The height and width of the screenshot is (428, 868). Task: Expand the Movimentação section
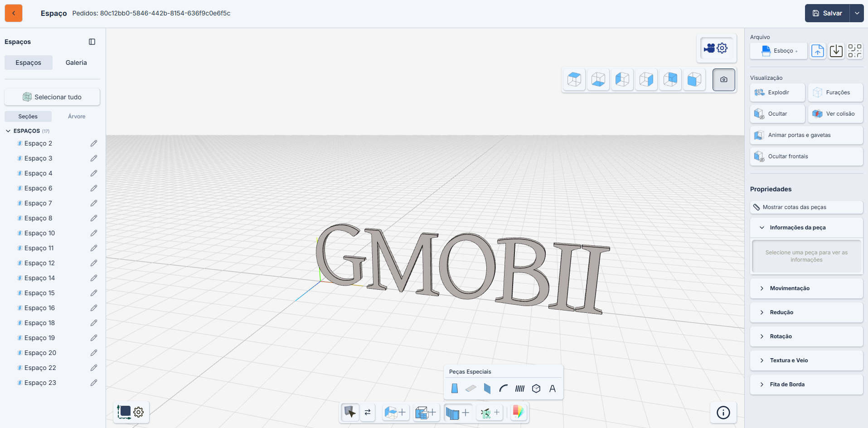(806, 288)
